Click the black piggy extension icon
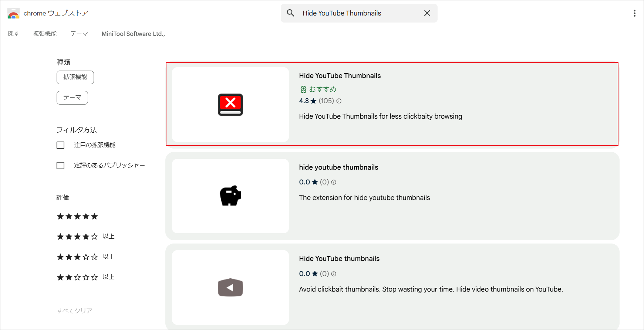Viewport: 644px width, 330px height. [x=230, y=196]
